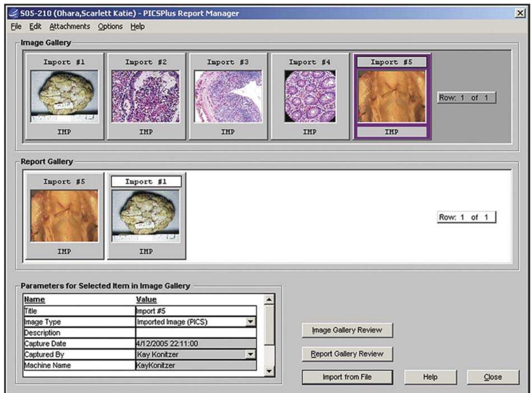
Task: Select Import #4 thumbnail in Image Gallery
Action: point(310,96)
